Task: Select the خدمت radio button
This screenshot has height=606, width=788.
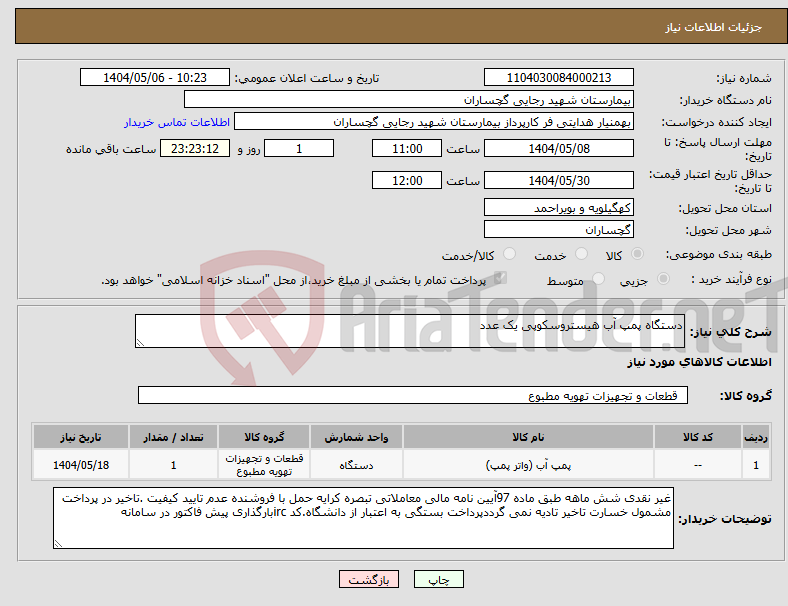Action: click(x=581, y=254)
